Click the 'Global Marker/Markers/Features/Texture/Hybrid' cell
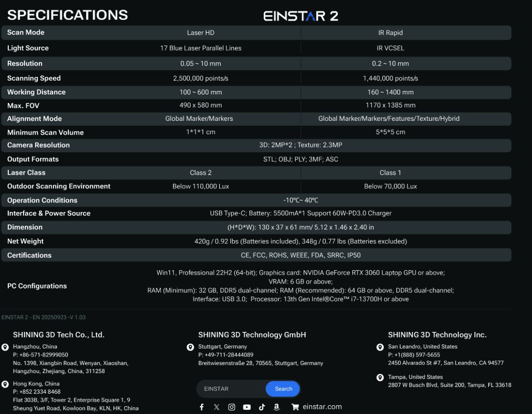This screenshot has width=532, height=414. click(389, 118)
